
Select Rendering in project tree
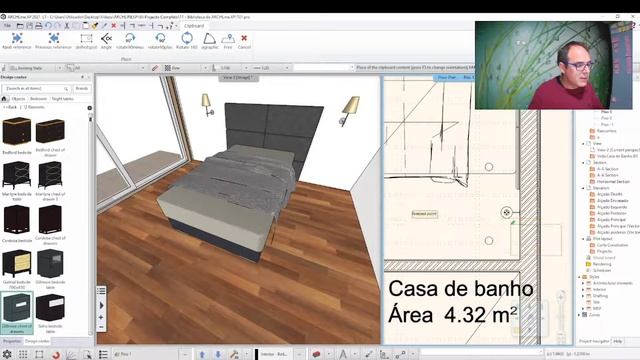pos(602,264)
